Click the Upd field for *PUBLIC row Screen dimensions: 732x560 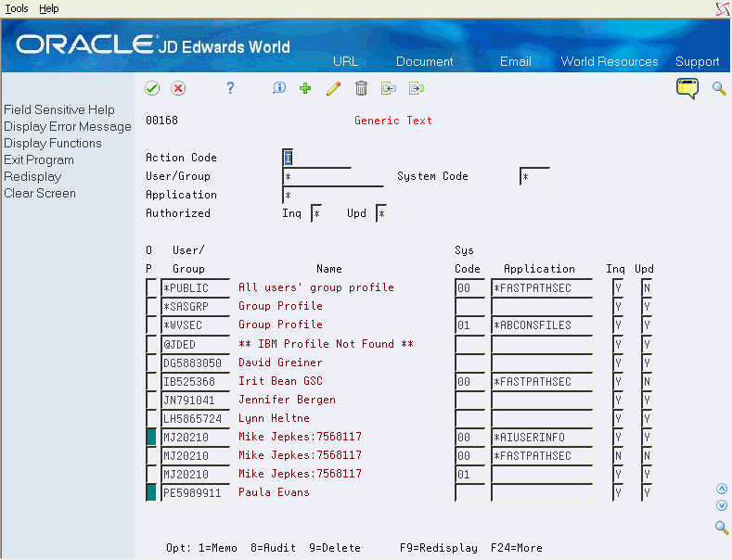(x=647, y=288)
